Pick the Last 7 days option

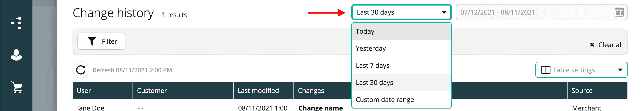pos(372,66)
